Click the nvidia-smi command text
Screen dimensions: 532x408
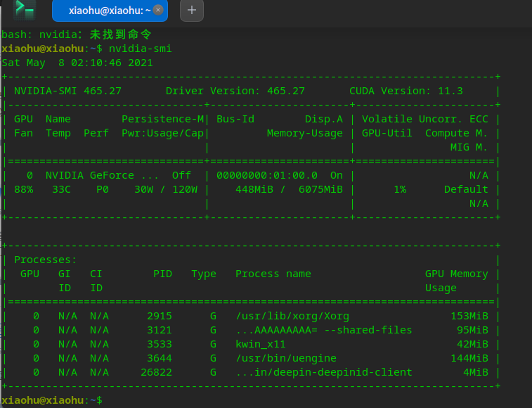click(x=140, y=49)
